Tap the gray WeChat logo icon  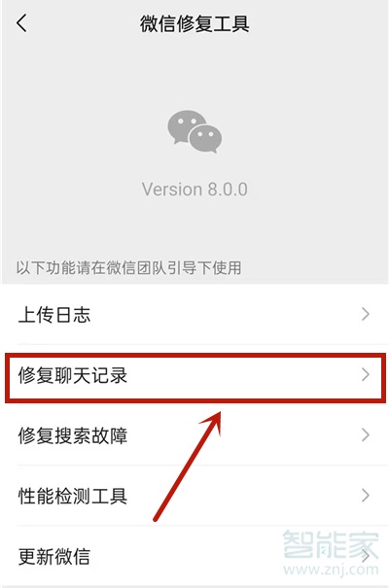(194, 131)
